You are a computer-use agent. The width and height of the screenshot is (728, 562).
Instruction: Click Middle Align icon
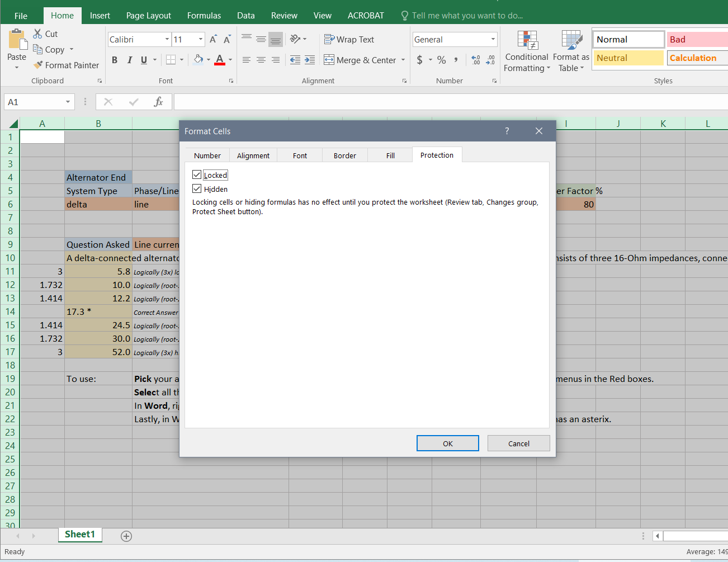tap(261, 39)
